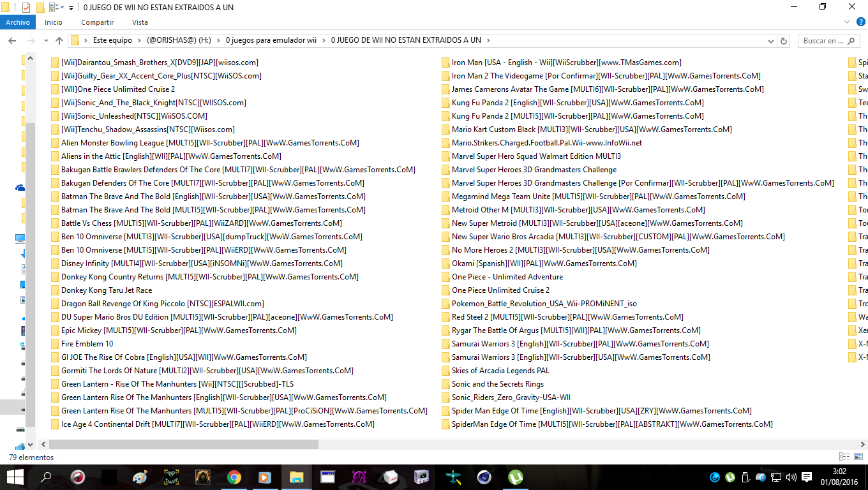The width and height of the screenshot is (868, 490).
Task: Select No More Heroes 2 folder icon
Action: (445, 250)
